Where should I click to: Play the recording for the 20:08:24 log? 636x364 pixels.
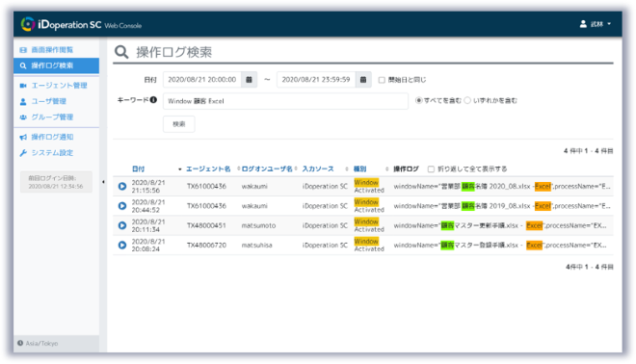tap(122, 245)
